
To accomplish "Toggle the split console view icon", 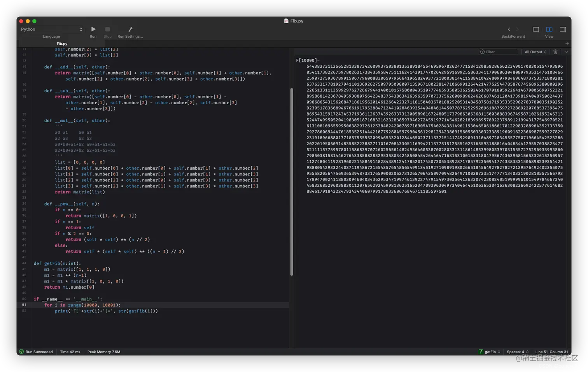I will [549, 30].
